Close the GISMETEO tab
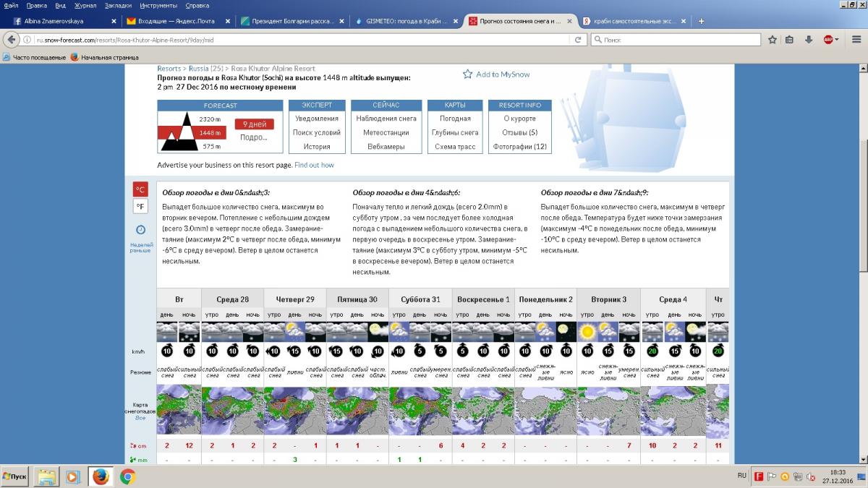The image size is (868, 488). click(455, 21)
